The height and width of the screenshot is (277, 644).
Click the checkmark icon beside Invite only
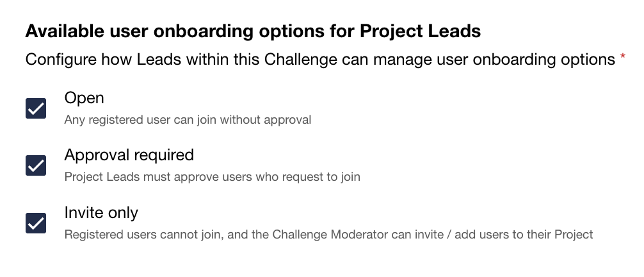pyautogui.click(x=36, y=223)
